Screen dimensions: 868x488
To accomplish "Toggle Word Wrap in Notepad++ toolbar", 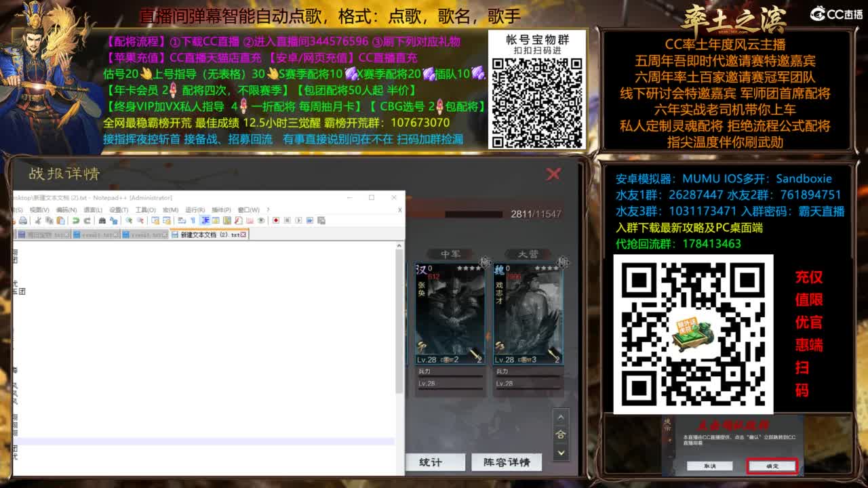I will pyautogui.click(x=182, y=220).
